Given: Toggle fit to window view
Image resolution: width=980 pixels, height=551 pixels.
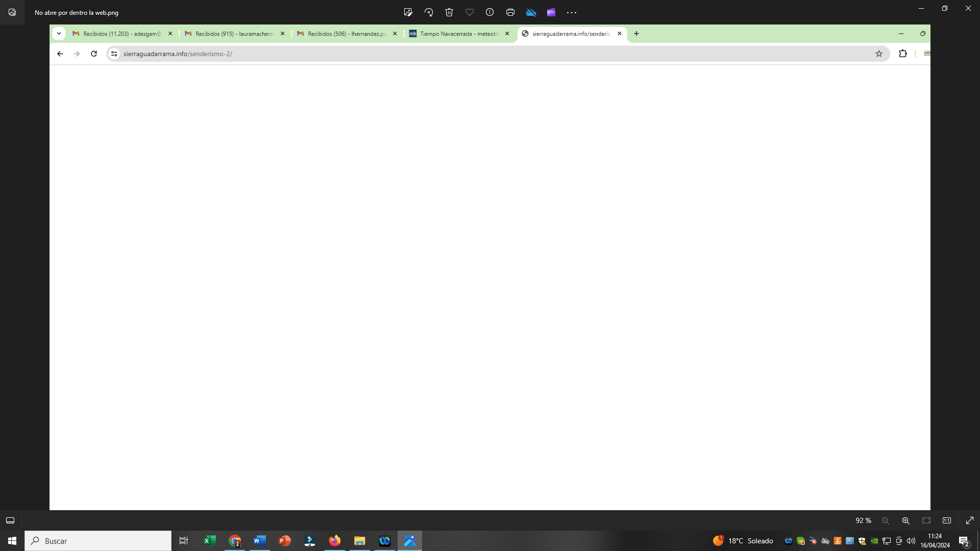Looking at the screenshot, I should coord(926,520).
